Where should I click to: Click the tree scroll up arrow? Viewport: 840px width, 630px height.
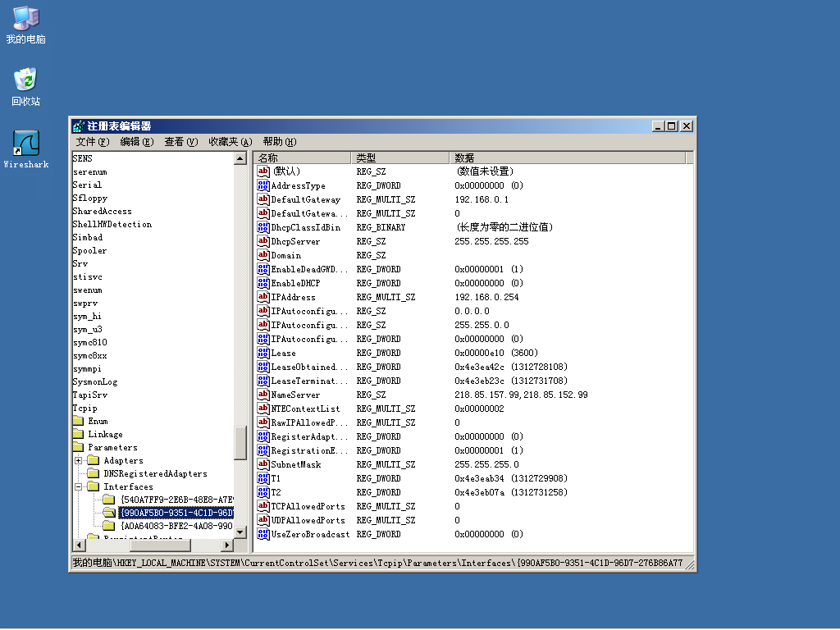pos(240,158)
